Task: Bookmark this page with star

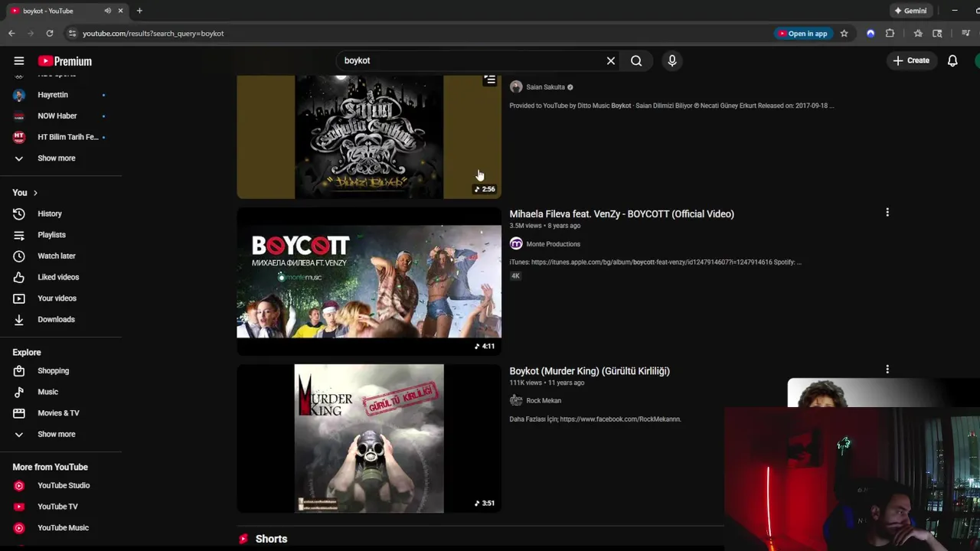Action: coord(844,34)
